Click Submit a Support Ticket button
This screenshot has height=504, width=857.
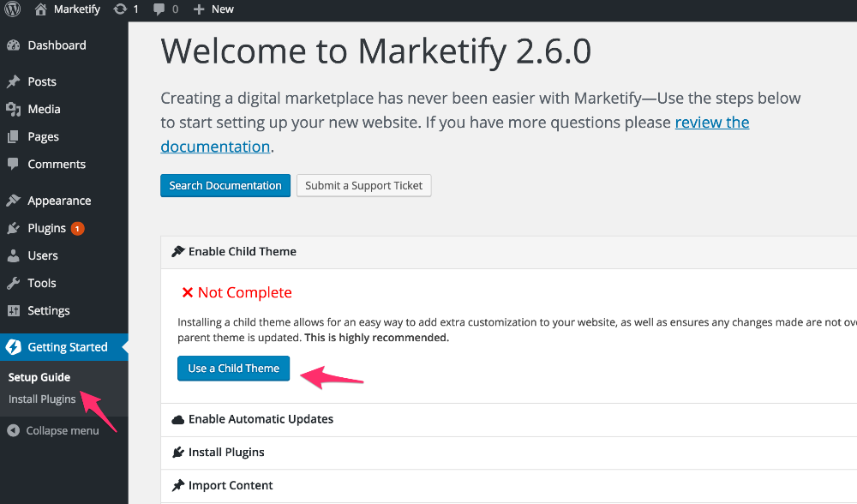tap(364, 186)
